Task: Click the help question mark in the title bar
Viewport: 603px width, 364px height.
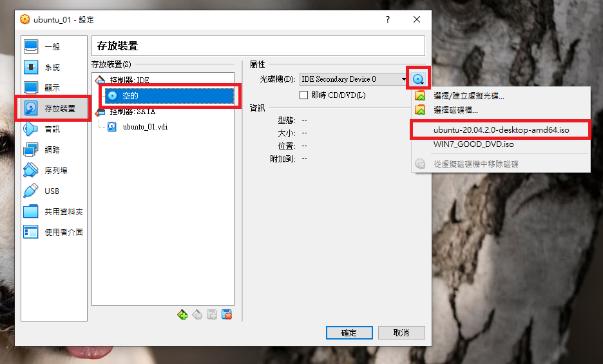Action: 388,19
